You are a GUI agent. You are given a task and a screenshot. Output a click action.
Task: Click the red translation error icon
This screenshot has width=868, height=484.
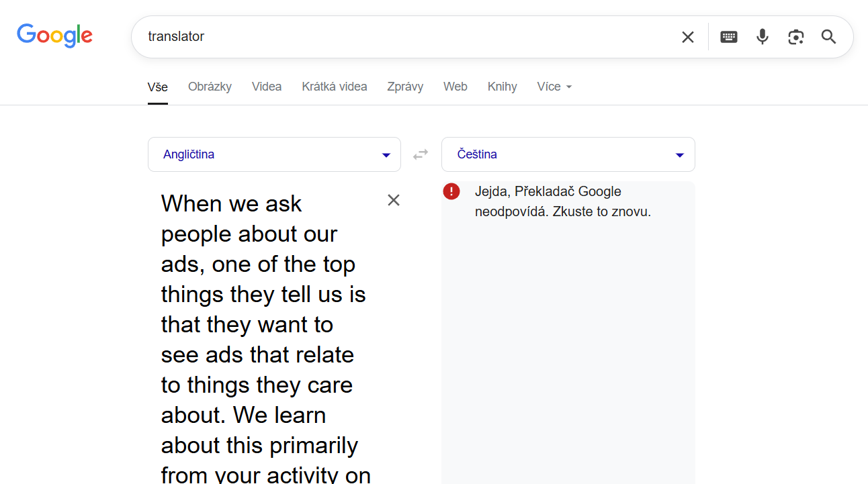coord(451,191)
